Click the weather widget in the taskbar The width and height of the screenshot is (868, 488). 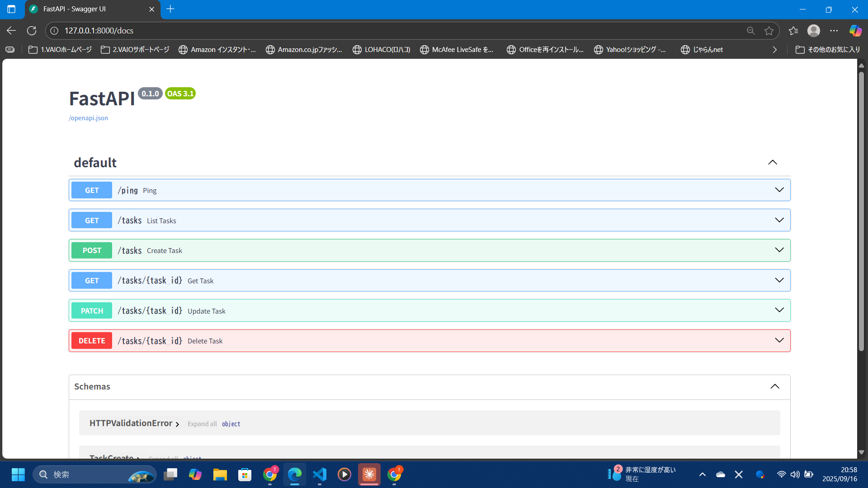(x=642, y=474)
